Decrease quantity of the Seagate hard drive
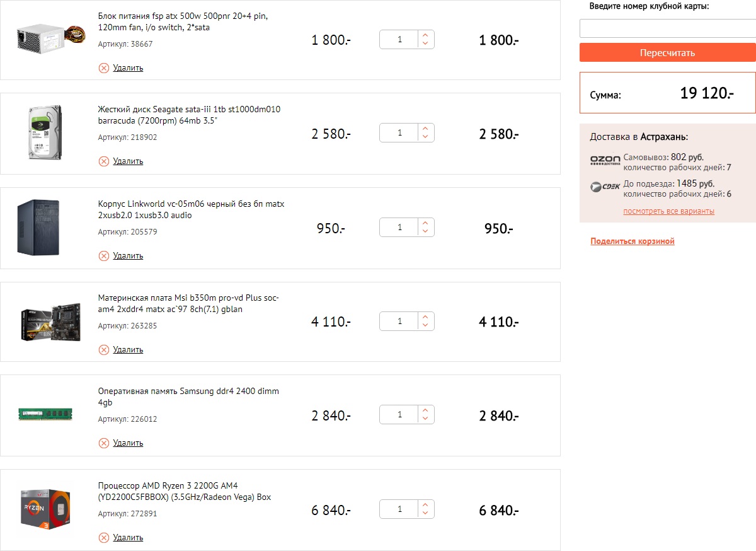 pos(426,138)
